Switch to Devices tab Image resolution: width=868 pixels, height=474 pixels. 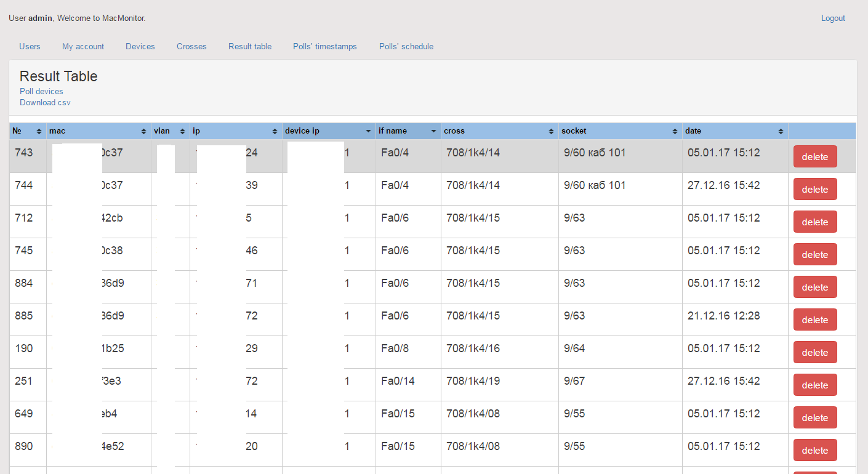[140, 46]
